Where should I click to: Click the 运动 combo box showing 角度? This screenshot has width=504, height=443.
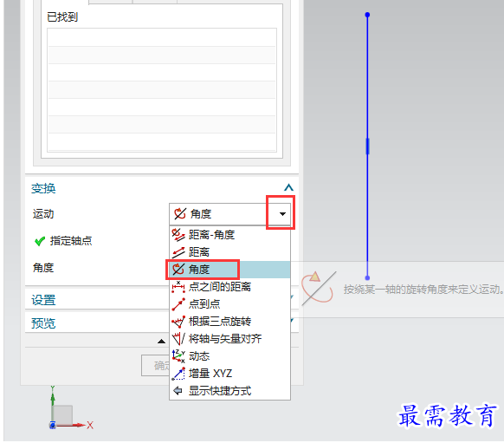coord(229,214)
